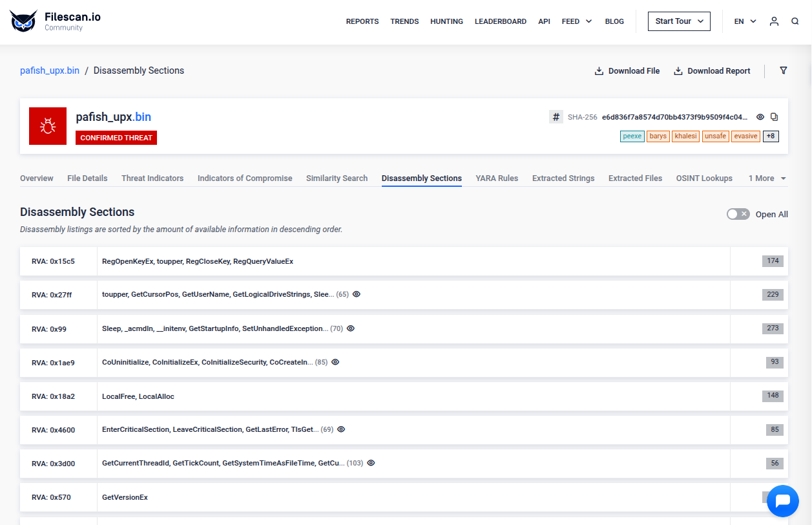This screenshot has height=525, width=812.
Task: Follow the pafish_upx.bin breadcrumb link
Action: [50, 70]
